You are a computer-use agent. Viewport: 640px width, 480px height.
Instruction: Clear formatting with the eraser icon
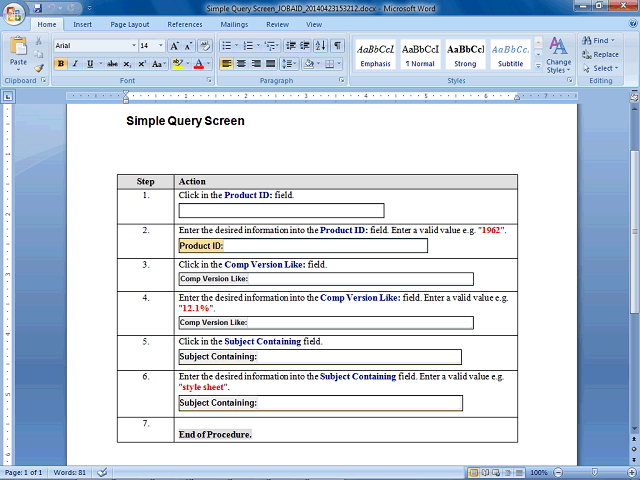(205, 46)
